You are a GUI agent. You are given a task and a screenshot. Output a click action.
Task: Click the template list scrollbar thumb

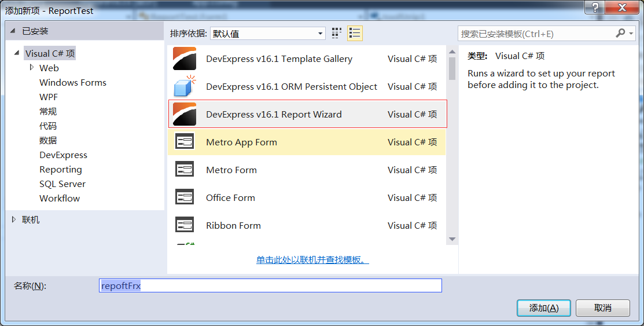click(x=452, y=68)
